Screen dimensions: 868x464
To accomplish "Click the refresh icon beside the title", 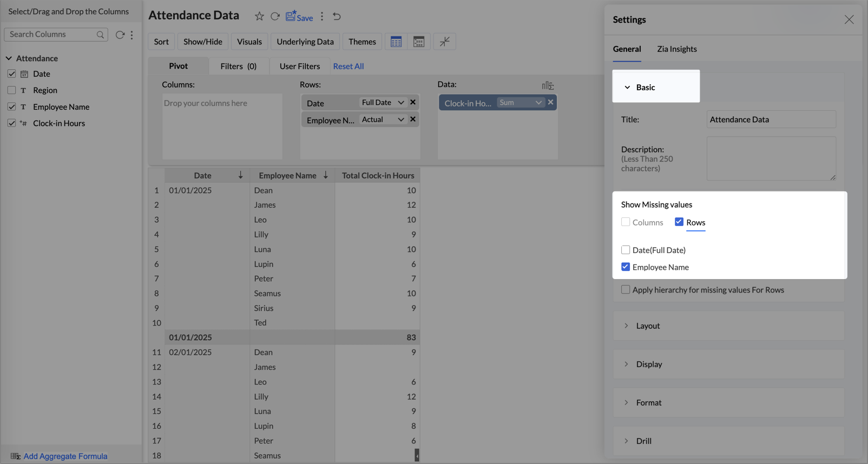I will [x=275, y=17].
